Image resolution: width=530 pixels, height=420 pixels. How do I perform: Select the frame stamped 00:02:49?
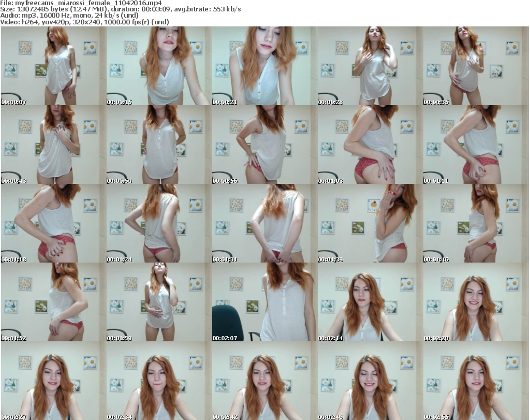[x=370, y=381]
